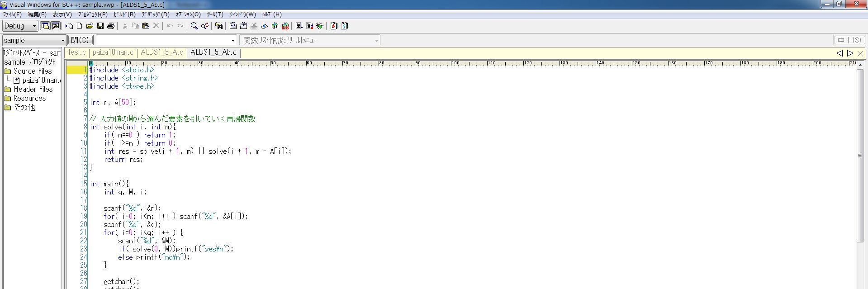Switch to the paiza10man.c tab
The image size is (868, 289).
(x=113, y=52)
